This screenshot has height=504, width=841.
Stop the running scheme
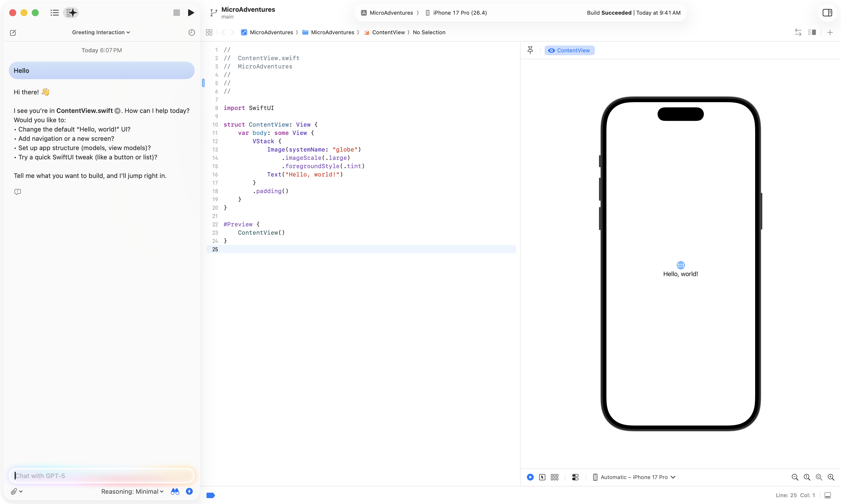(x=176, y=13)
